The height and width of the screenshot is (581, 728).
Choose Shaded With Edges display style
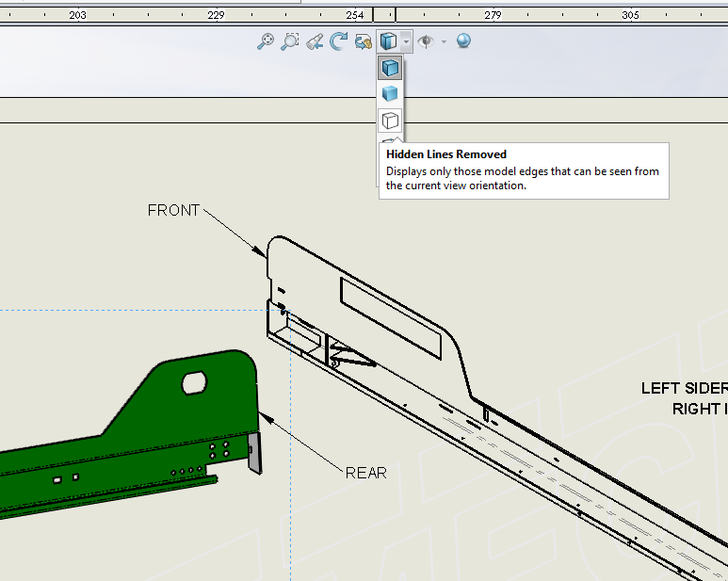pyautogui.click(x=390, y=68)
